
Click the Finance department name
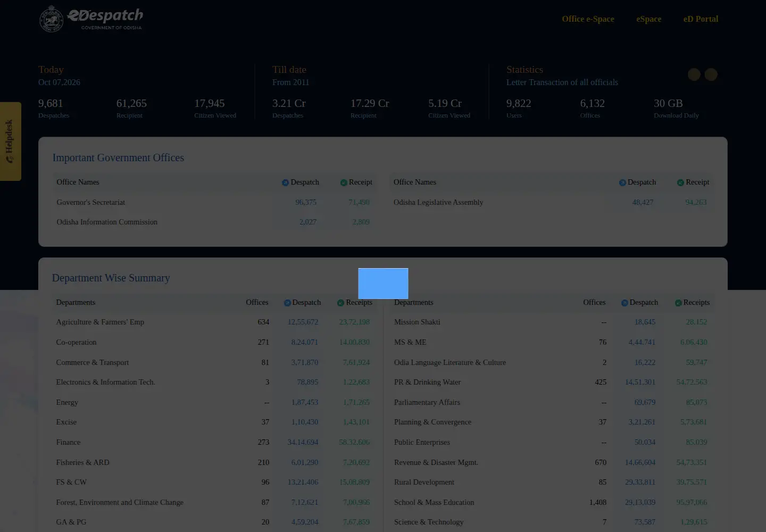68,442
